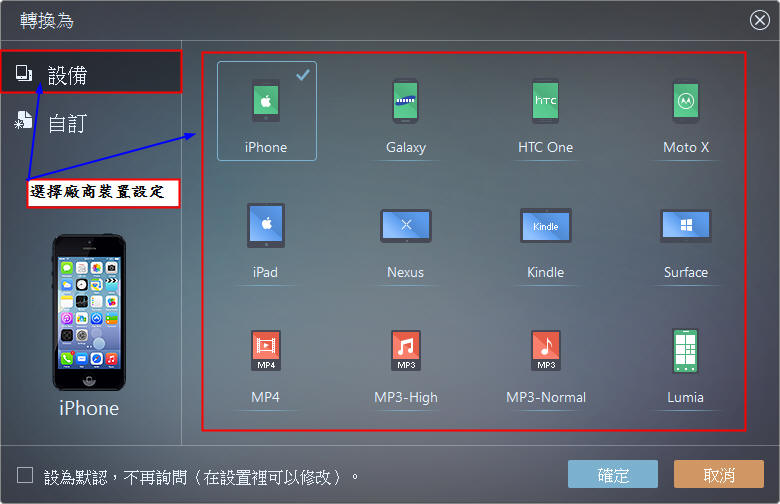This screenshot has width=780, height=504.
Task: Click the iPhone preview image on left
Action: [90, 313]
